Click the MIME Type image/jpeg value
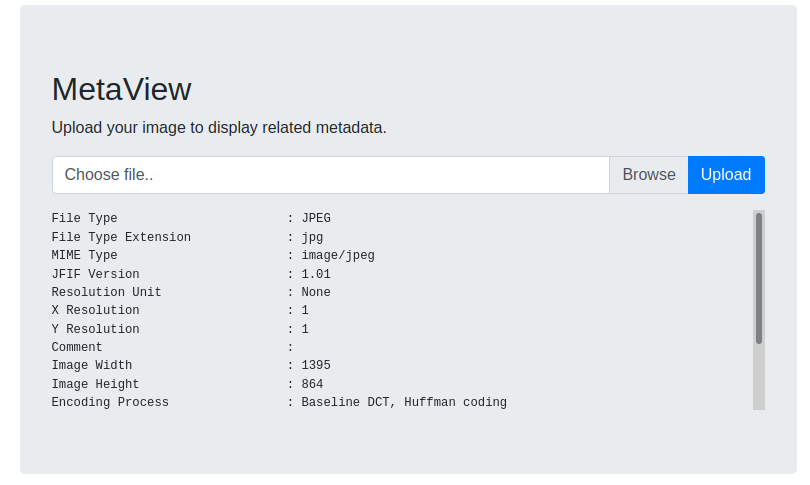This screenshot has width=810, height=485. click(x=338, y=255)
